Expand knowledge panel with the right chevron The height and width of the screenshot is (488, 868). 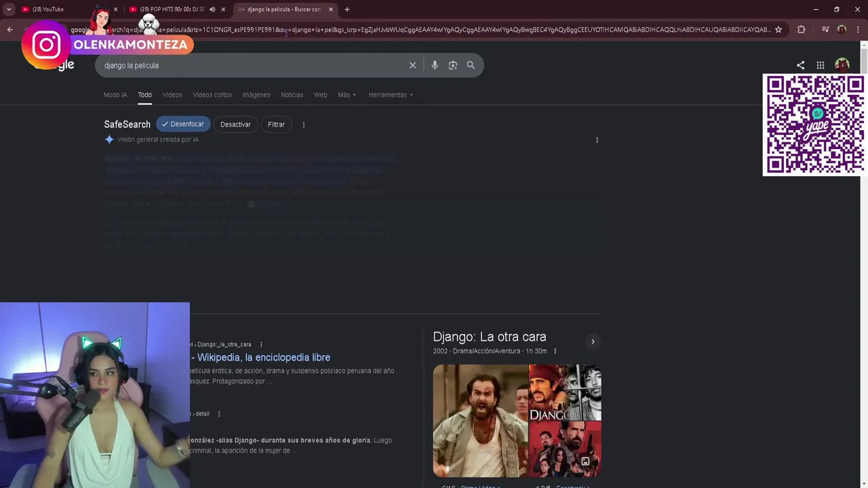[593, 342]
